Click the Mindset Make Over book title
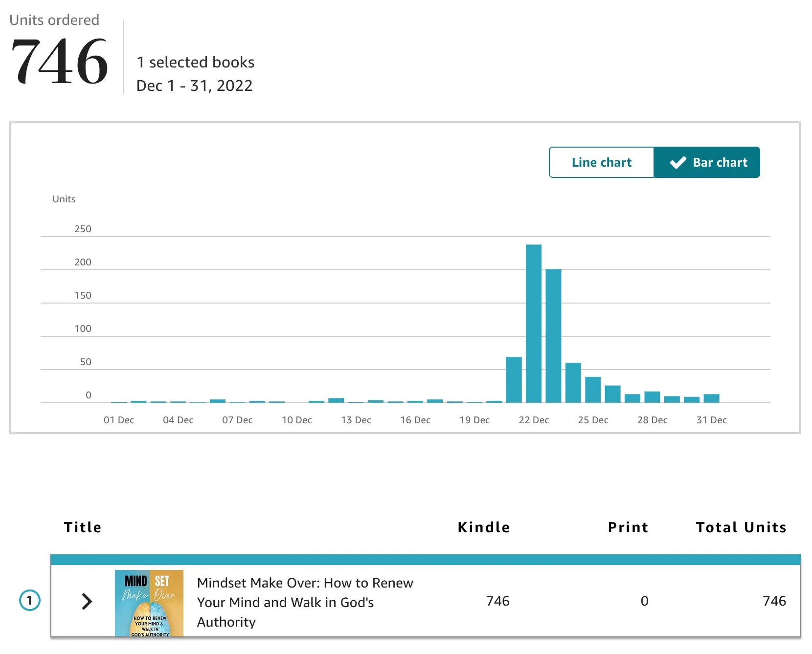 coord(305,602)
